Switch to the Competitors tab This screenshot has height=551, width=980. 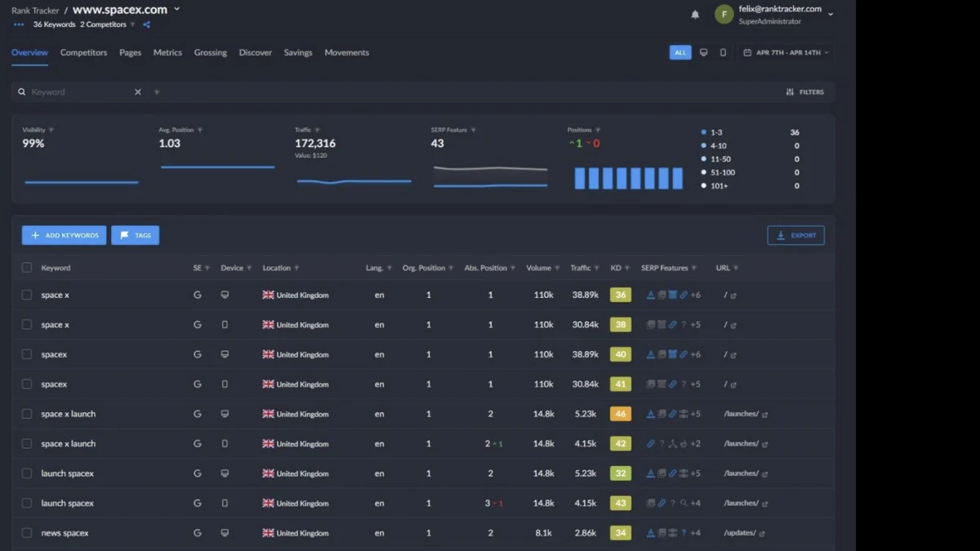coord(83,52)
